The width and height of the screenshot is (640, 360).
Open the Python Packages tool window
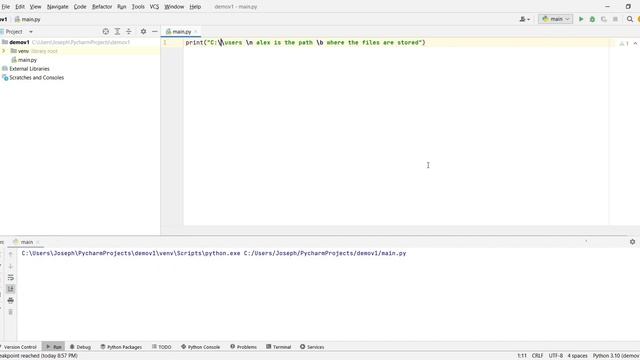pyautogui.click(x=121, y=347)
